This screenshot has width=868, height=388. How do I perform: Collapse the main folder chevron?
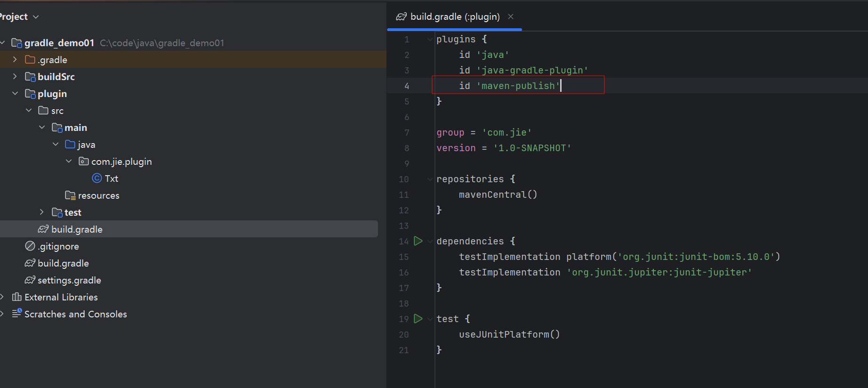tap(42, 127)
